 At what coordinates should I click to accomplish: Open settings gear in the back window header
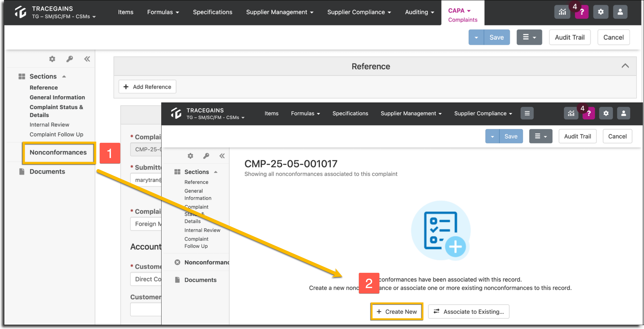coord(601,12)
